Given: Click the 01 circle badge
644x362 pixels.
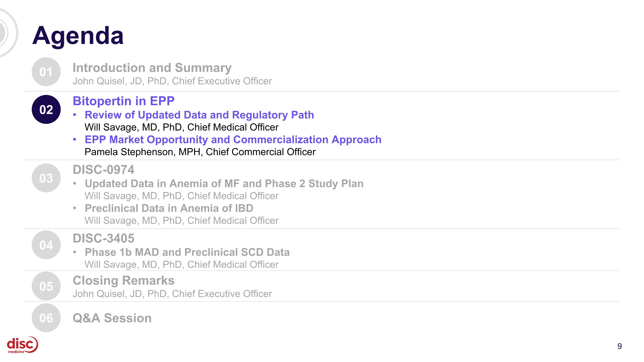Looking at the screenshot, I should (x=46, y=72).
